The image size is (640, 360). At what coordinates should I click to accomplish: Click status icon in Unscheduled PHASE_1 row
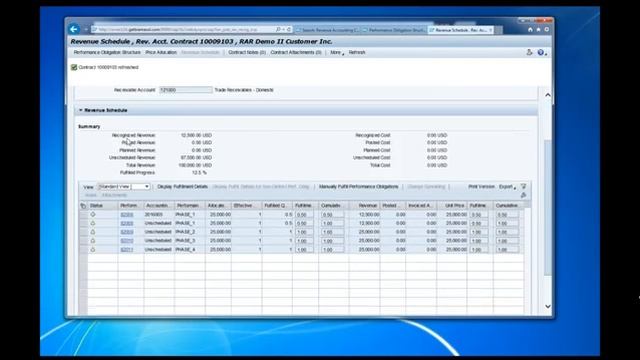click(93, 223)
